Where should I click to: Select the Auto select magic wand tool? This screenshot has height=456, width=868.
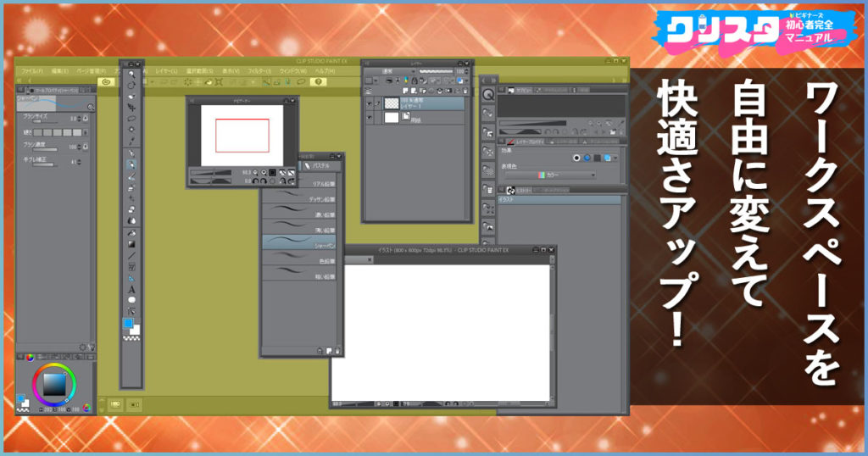(x=131, y=130)
